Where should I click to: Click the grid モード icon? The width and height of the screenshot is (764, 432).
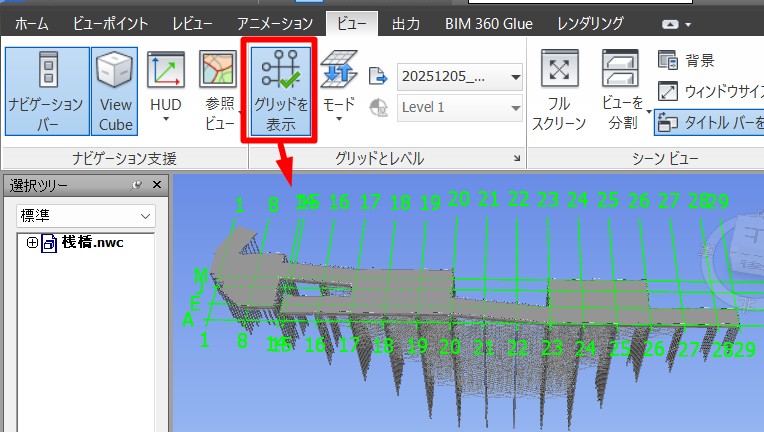pyautogui.click(x=339, y=75)
